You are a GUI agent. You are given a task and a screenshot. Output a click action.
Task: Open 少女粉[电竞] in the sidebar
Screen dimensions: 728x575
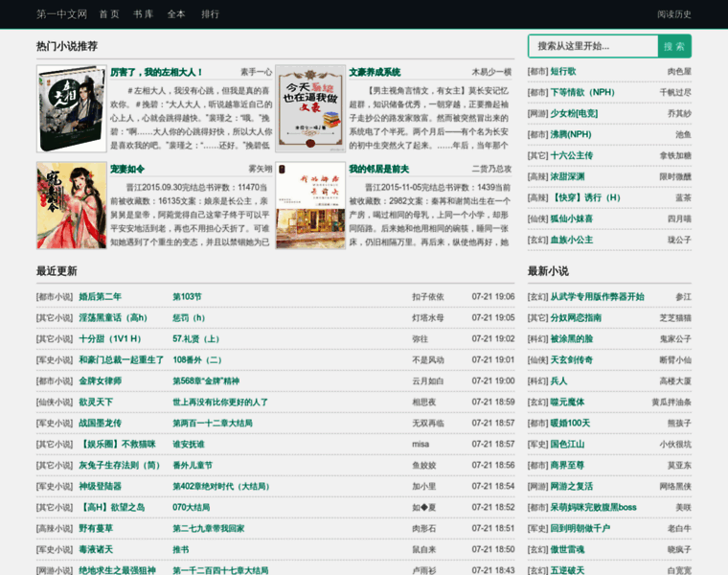(x=574, y=113)
